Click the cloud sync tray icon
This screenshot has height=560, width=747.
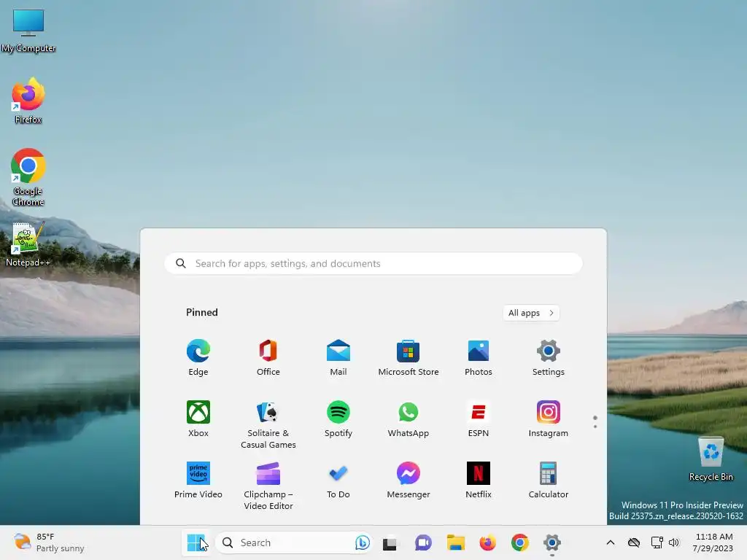634,542
